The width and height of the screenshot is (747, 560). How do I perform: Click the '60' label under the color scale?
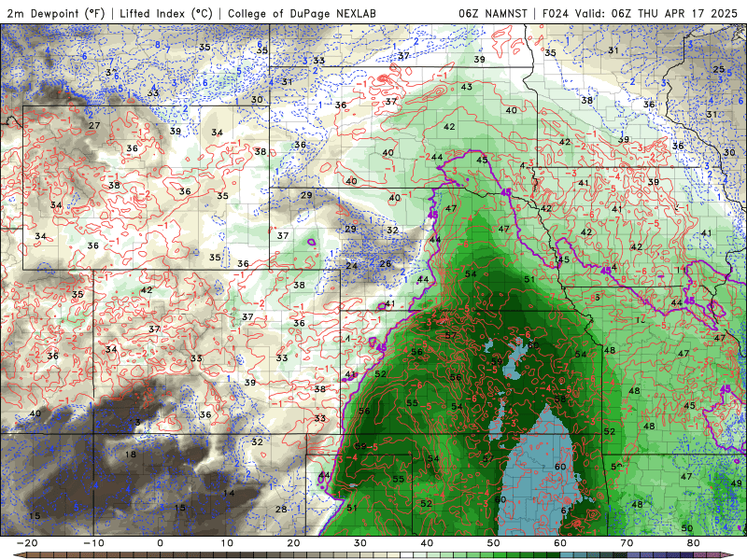click(560, 543)
